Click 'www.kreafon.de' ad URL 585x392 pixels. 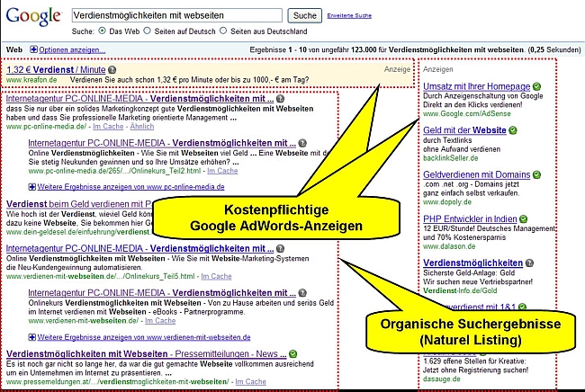[31, 80]
